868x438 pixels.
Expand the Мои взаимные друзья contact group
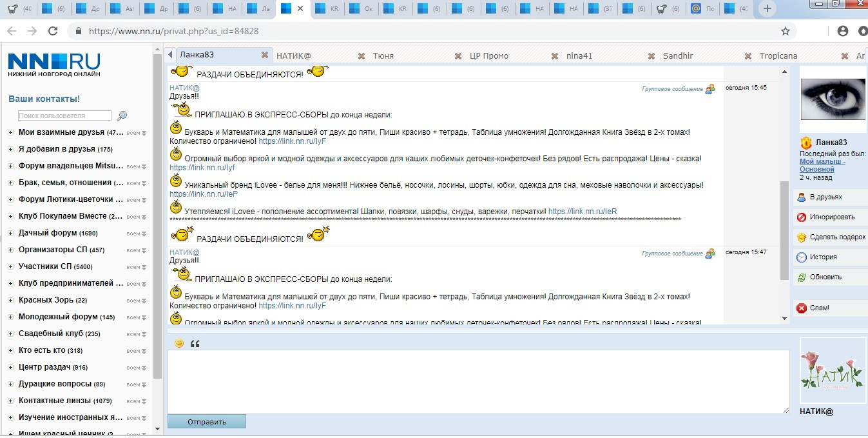tap(10, 133)
